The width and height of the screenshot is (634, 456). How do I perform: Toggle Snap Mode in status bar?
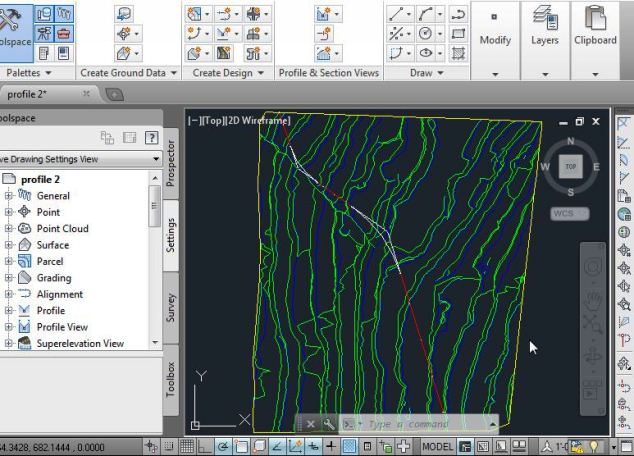(169, 447)
